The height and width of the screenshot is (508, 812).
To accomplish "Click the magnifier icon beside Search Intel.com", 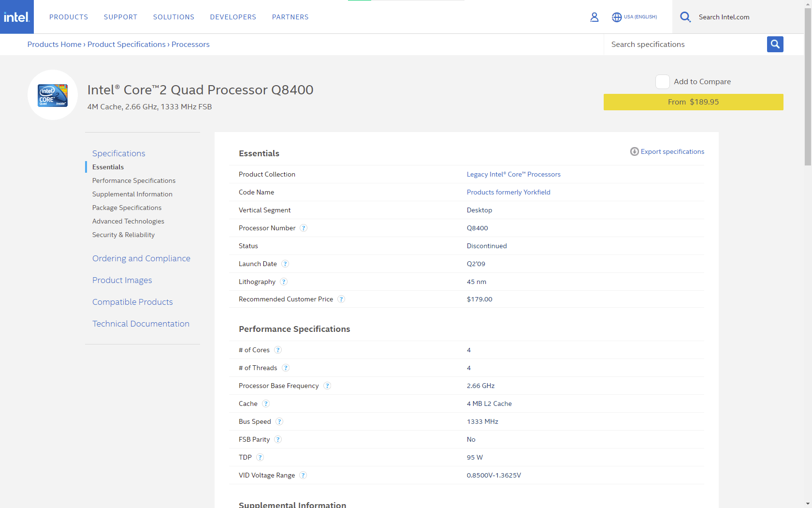I will 685,17.
